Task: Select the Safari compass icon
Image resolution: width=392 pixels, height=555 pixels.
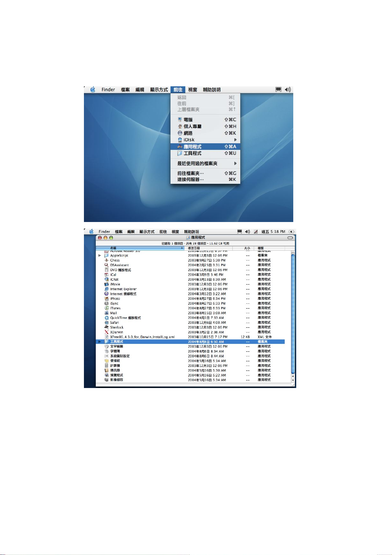Action: point(106,322)
